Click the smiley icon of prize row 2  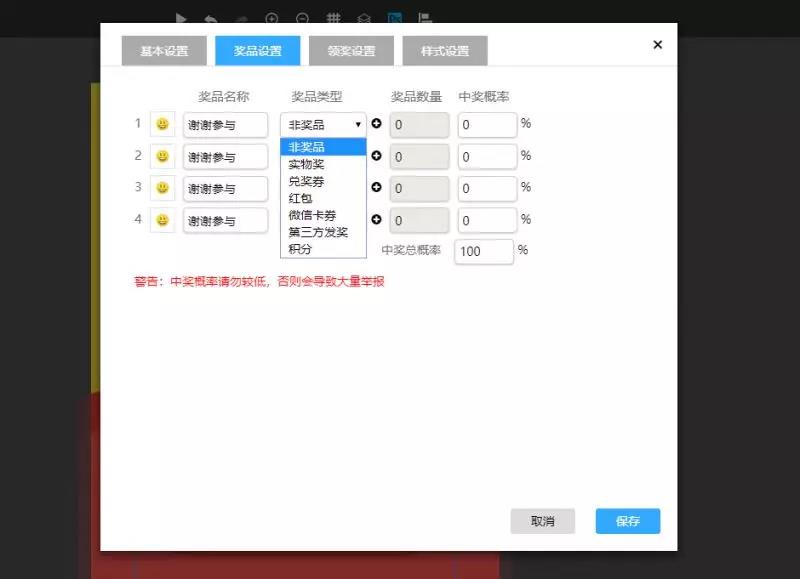click(x=162, y=156)
